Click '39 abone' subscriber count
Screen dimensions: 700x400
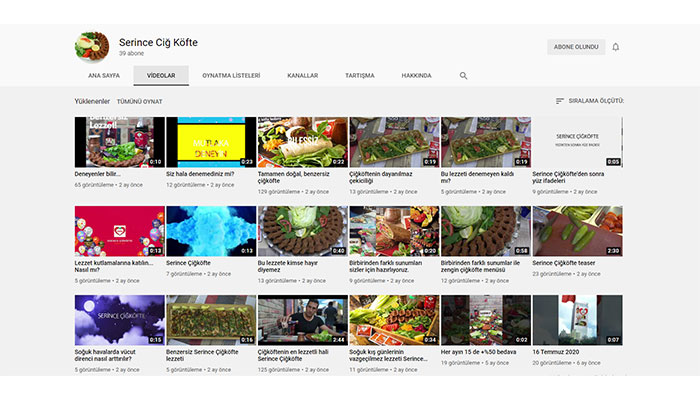(x=131, y=53)
